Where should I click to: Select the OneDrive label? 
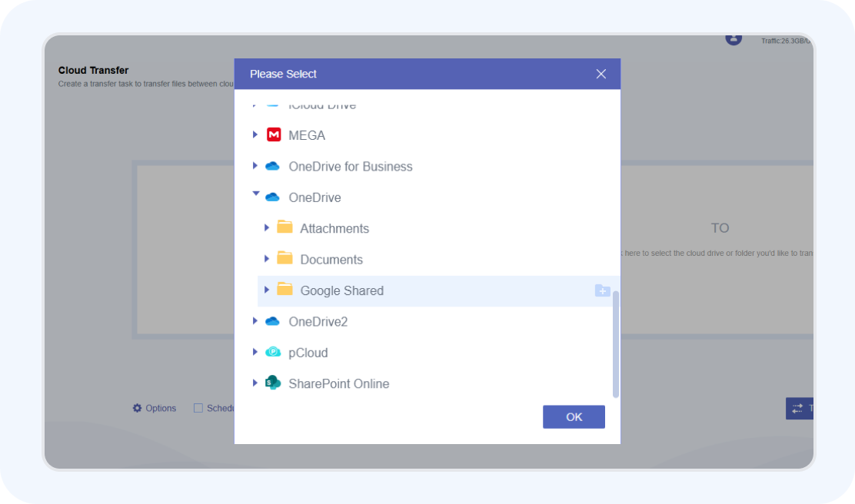pyautogui.click(x=314, y=197)
